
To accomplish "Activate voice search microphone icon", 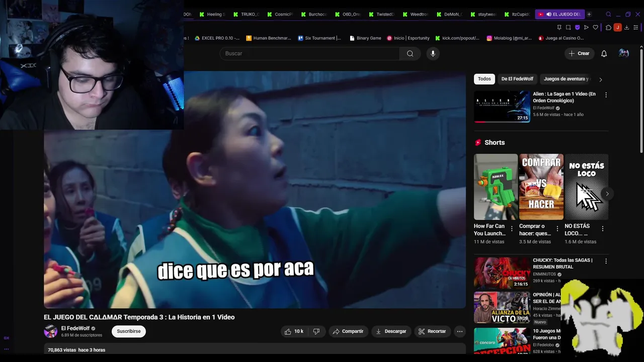I will (433, 53).
